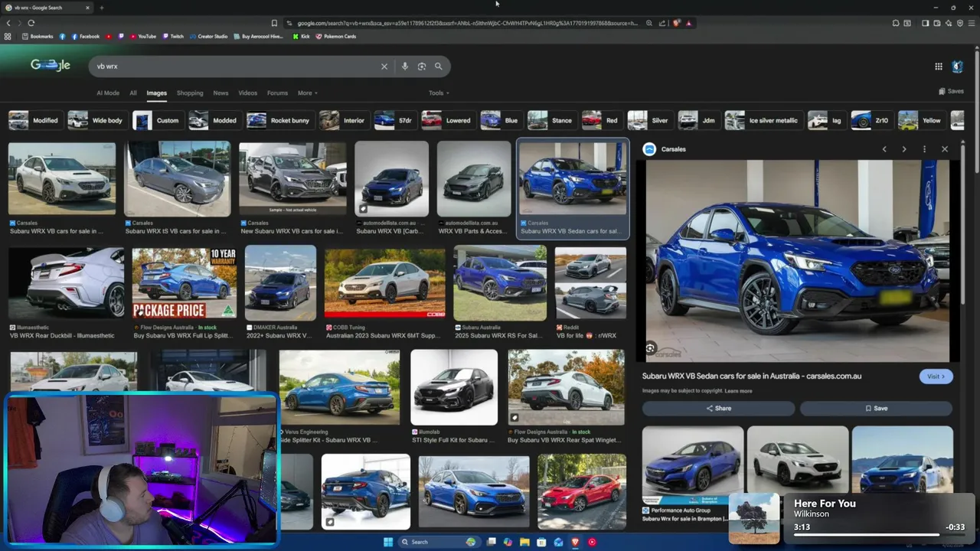
Task: Open the YouTube bookmark
Action: 142,36
